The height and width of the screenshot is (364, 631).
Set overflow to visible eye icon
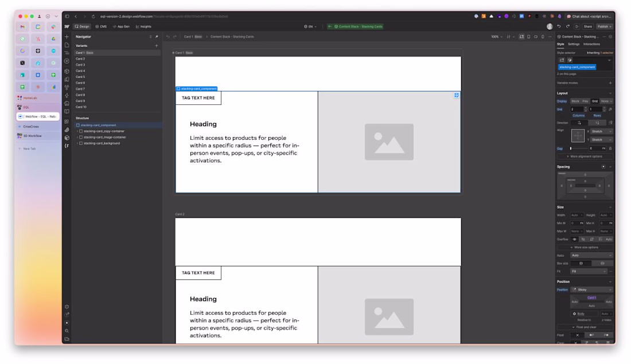(x=575, y=239)
